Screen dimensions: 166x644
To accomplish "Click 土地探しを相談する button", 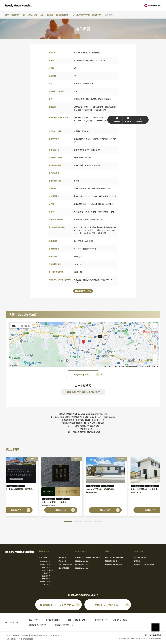I will point(108,605).
